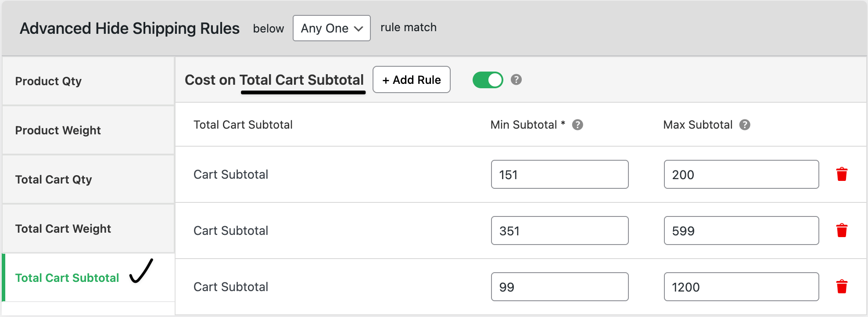Image resolution: width=868 pixels, height=317 pixels.
Task: Click the Min Subtotal field containing 99
Action: 560,287
